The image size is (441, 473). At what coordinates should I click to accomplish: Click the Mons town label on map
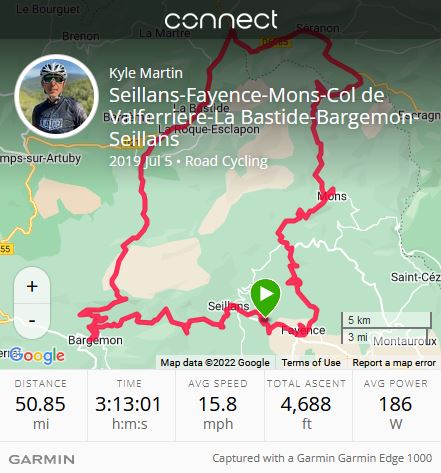tap(332, 196)
